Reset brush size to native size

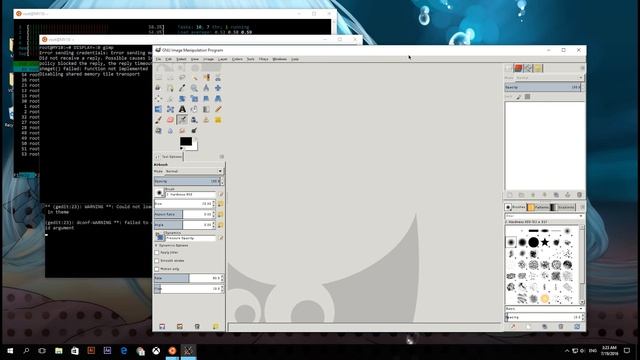[x=221, y=203]
